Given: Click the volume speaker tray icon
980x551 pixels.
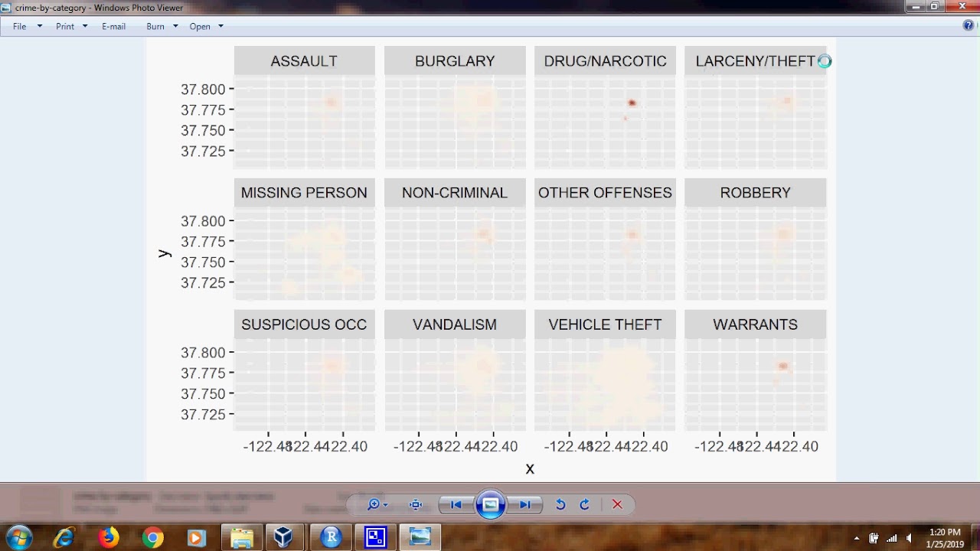Looking at the screenshot, I should pyautogui.click(x=909, y=538).
